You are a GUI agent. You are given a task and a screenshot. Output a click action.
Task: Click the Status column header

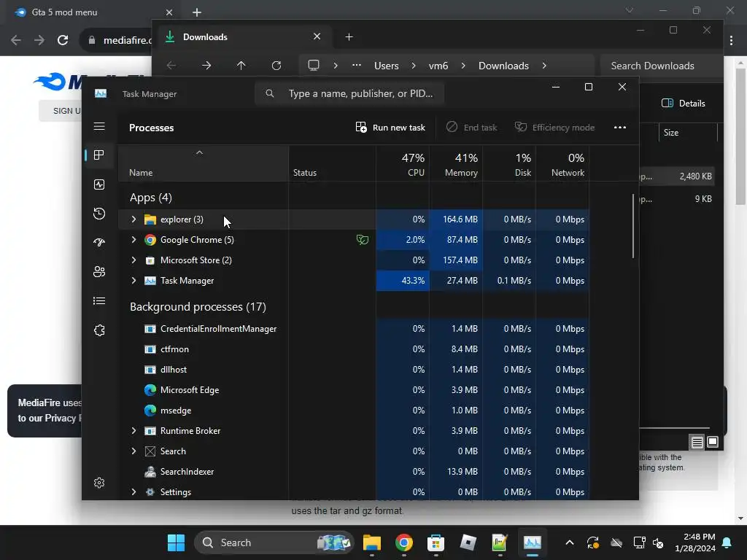pos(332,164)
